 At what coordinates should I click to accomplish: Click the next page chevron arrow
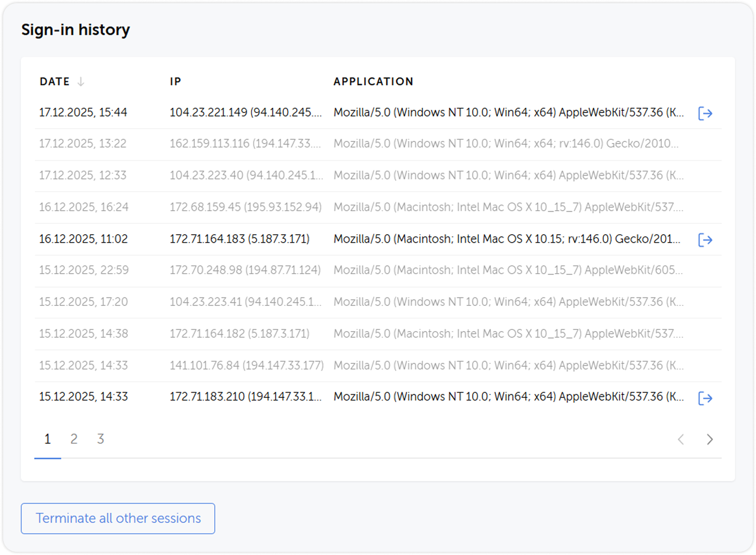tap(709, 439)
